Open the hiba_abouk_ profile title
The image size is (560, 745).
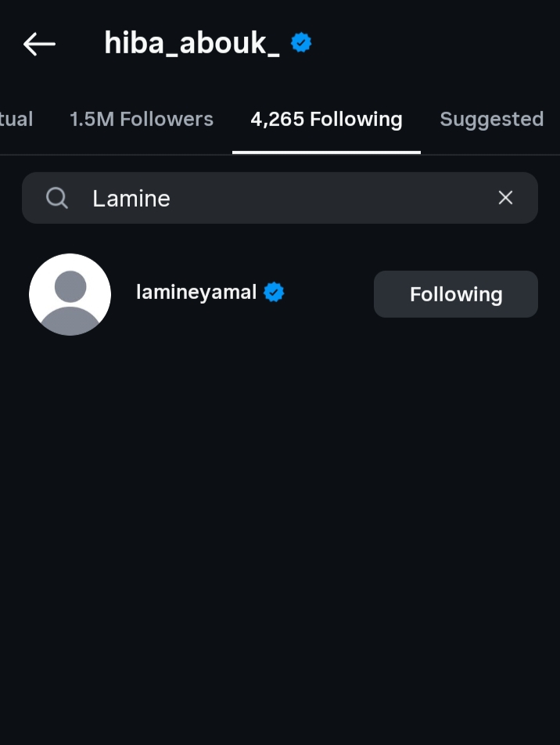tap(192, 43)
